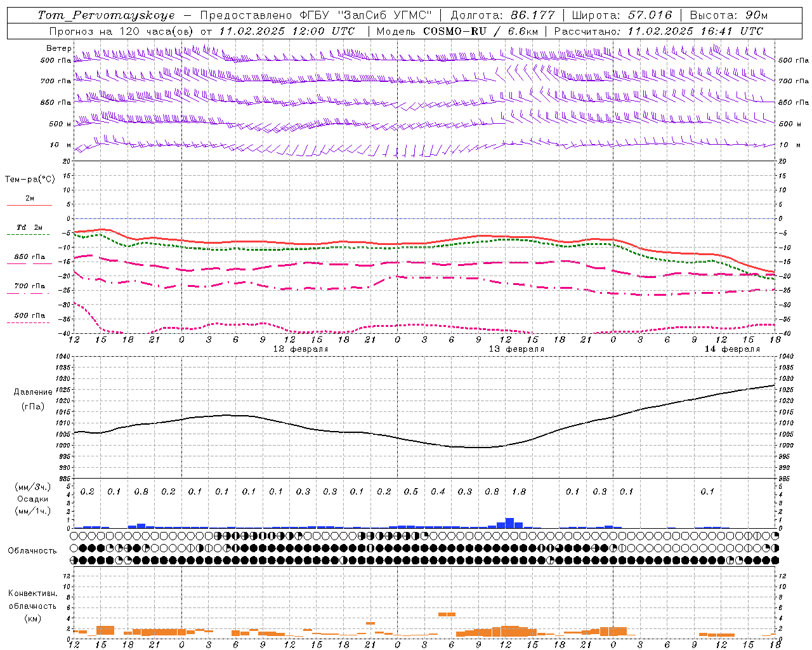
Task: Click the '14 февраля' date label
Action: click(731, 349)
